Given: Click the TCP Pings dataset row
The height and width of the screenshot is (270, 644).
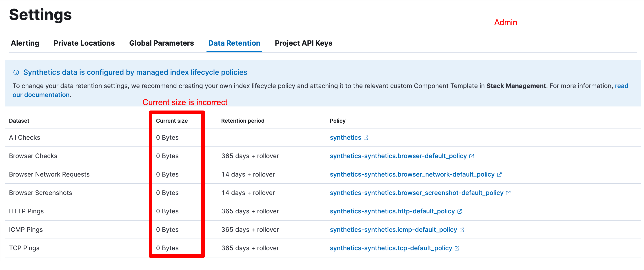Looking at the screenshot, I should click(24, 248).
